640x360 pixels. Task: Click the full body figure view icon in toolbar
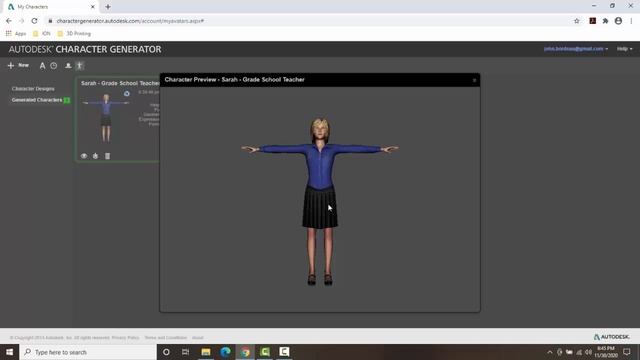coord(80,66)
